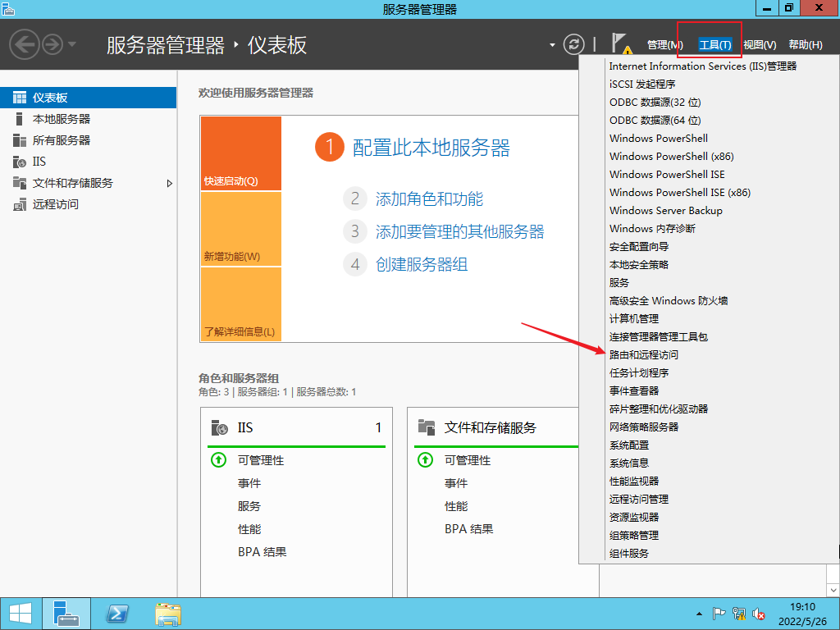Screen dimensions: 840x630
Task: Click the 创建服务器组 link
Action: click(x=422, y=265)
